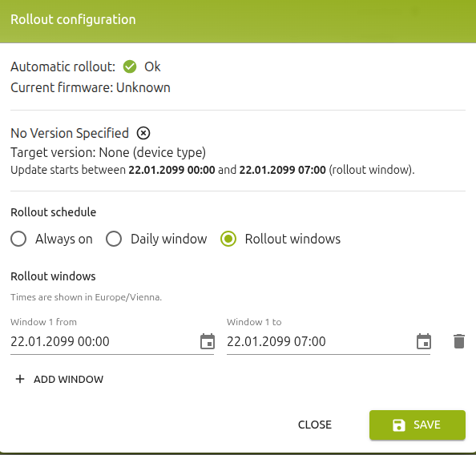Click the SAVE button label
Viewport: 476px width, 455px height.
(x=427, y=425)
